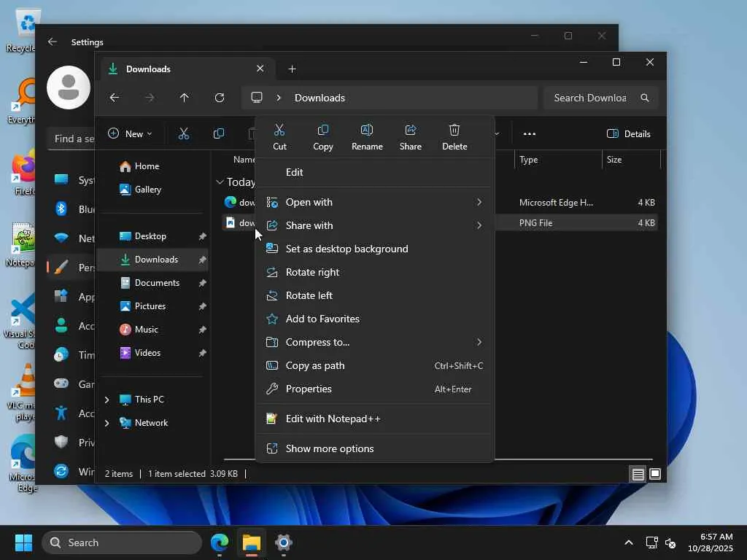Viewport: 747px width, 560px height.
Task: Choose Copy as path
Action: pyautogui.click(x=375, y=366)
